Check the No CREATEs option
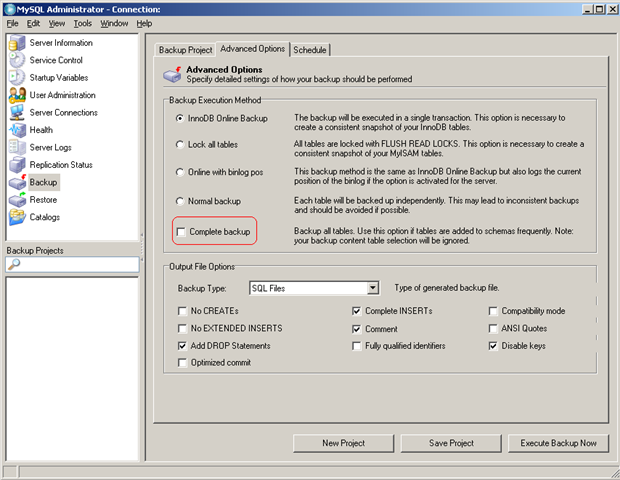This screenshot has width=620, height=480. (182, 311)
